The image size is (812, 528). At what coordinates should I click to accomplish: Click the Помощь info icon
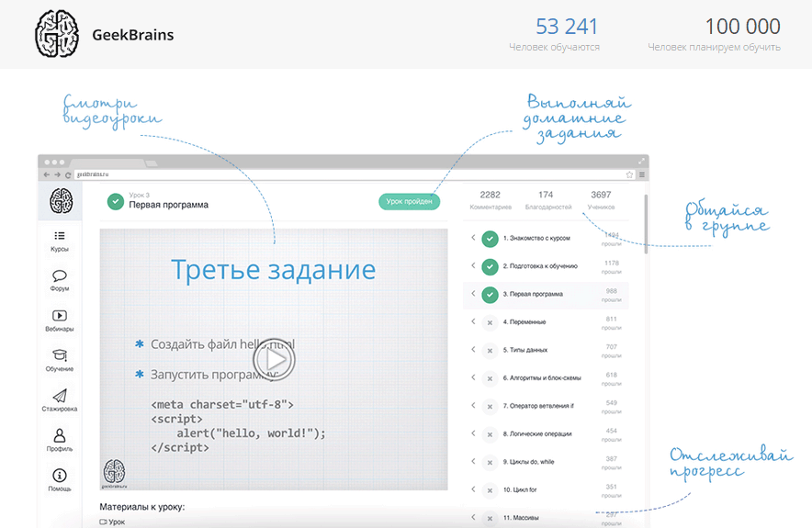(60, 476)
